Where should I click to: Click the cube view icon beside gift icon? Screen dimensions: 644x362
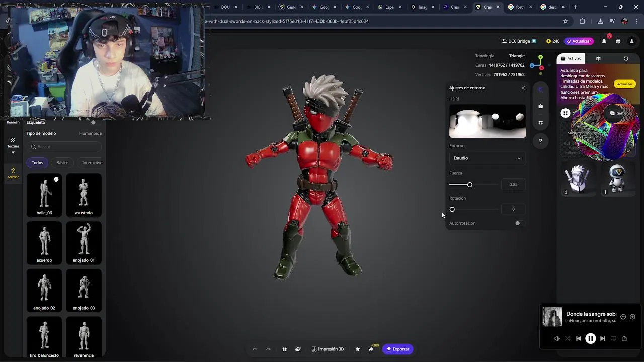point(298,349)
